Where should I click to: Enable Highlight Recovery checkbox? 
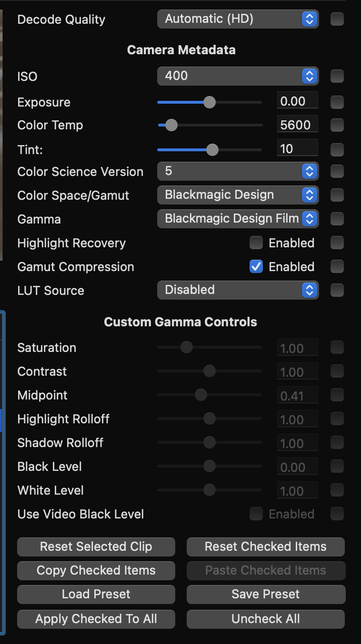[256, 243]
